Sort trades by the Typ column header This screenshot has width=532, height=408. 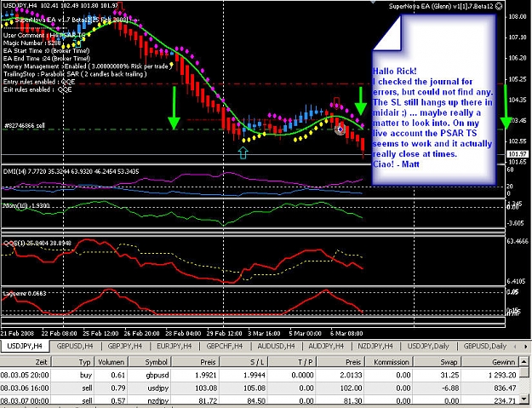[x=72, y=362]
